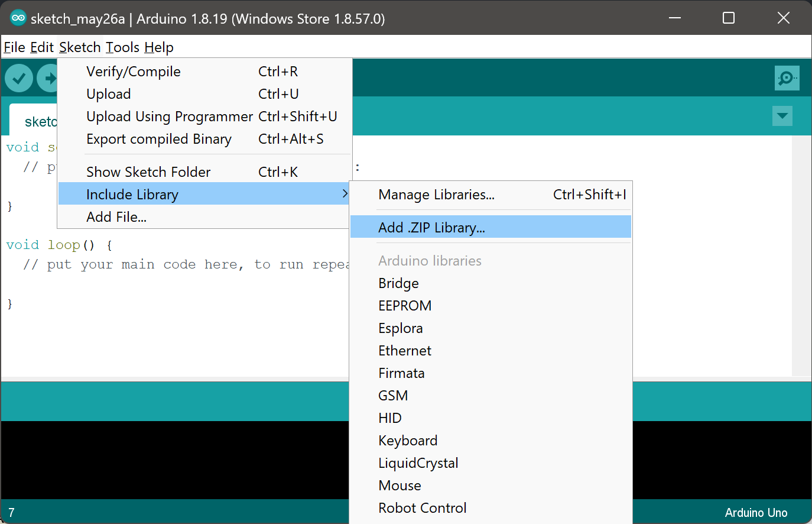Maximize the Arduino window
Viewport: 812px width, 524px height.
(729, 18)
